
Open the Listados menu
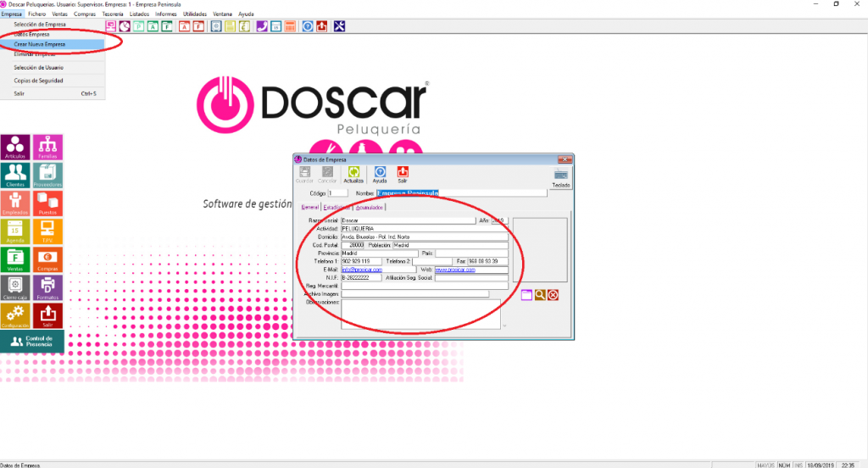pos(139,14)
